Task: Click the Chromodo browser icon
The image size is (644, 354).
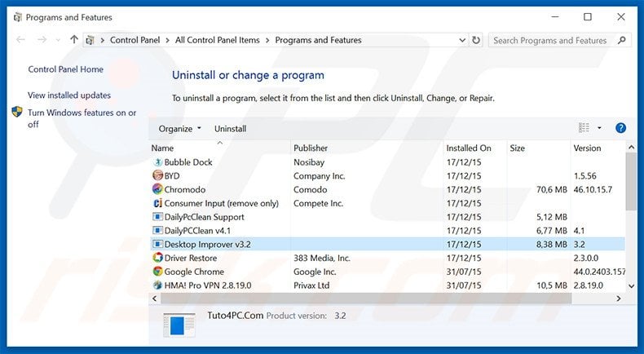Action: tap(157, 189)
